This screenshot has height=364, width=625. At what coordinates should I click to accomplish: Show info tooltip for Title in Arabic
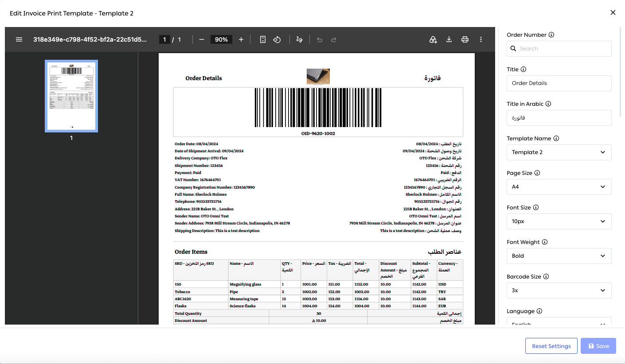[x=548, y=104]
